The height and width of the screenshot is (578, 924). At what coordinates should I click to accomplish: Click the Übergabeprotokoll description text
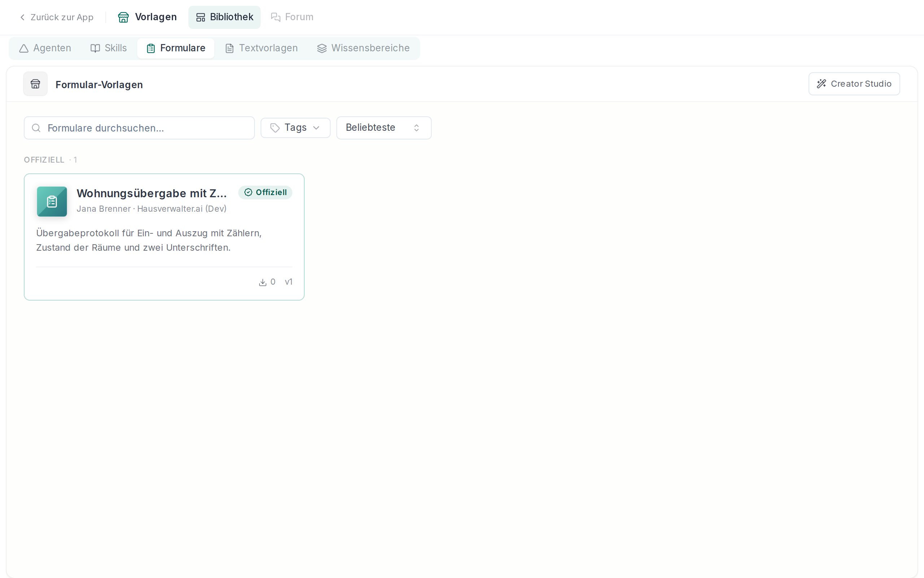pos(149,241)
